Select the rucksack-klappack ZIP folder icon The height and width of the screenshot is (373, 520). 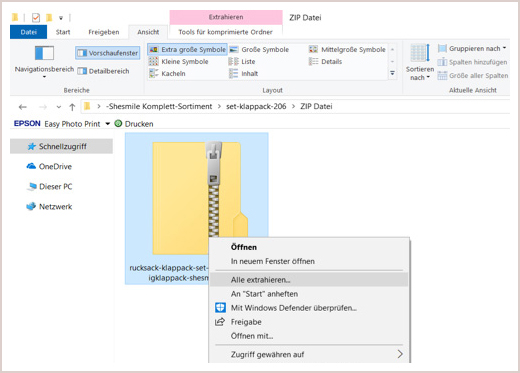(x=197, y=198)
